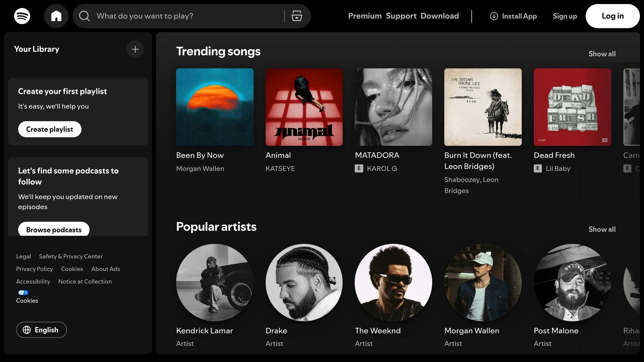Click the 'The Weeknd' artist name

tap(378, 331)
